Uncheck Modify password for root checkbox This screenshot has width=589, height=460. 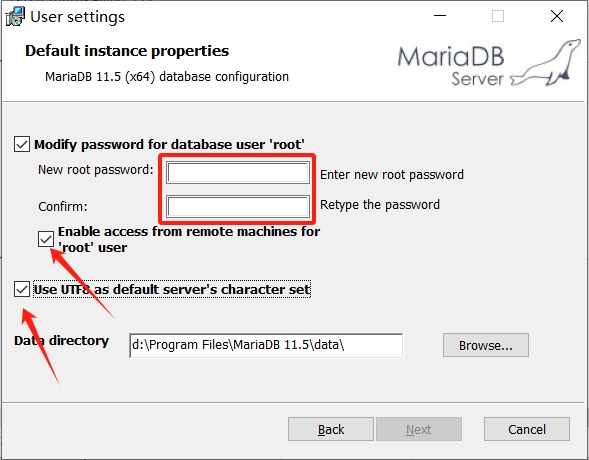[x=22, y=145]
